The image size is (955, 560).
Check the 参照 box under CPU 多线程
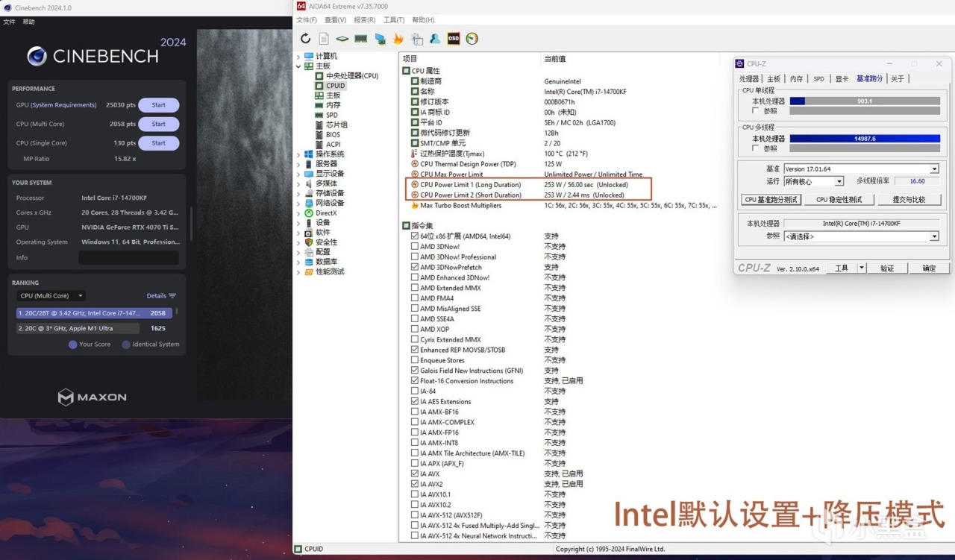coord(757,148)
